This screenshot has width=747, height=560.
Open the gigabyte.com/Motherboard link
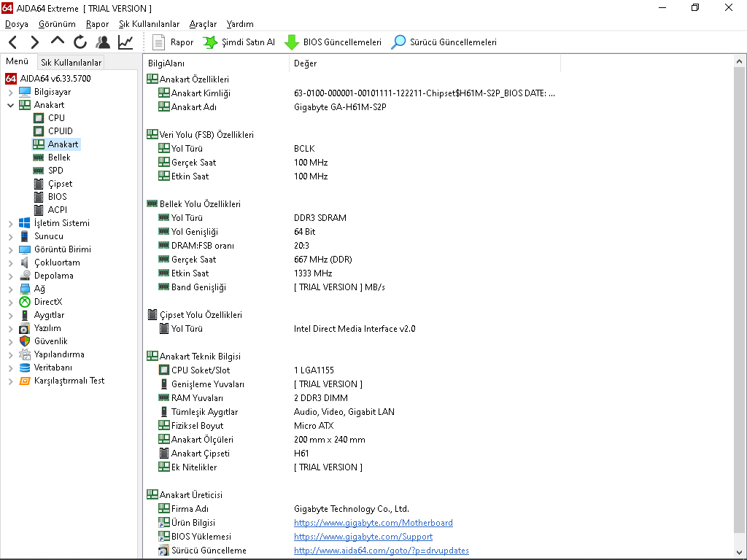(x=373, y=523)
